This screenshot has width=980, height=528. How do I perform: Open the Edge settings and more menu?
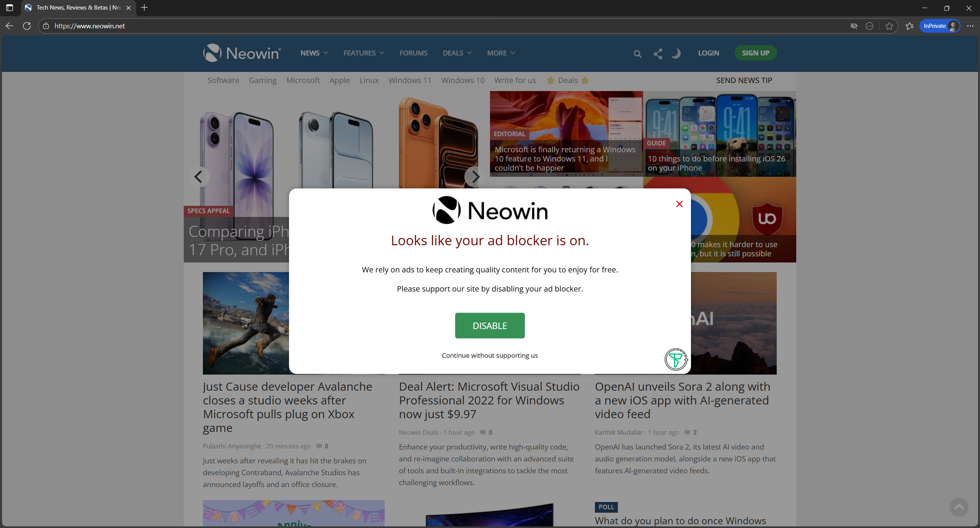point(970,26)
